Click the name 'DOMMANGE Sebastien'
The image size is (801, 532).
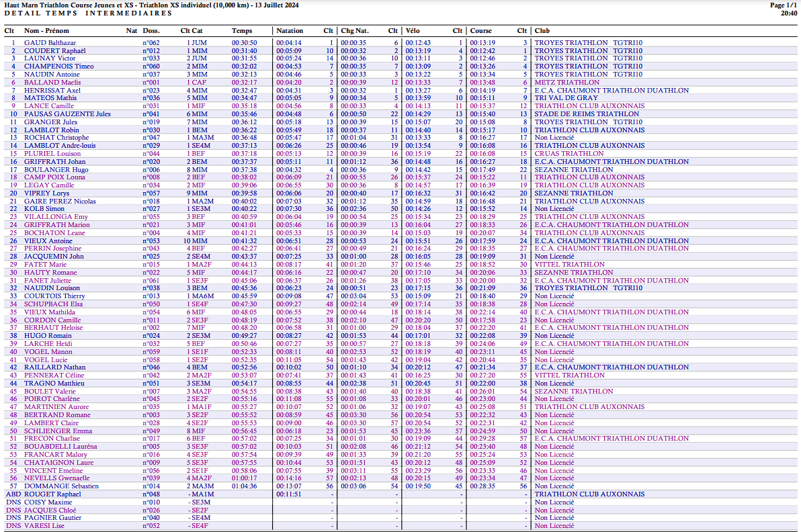[x=61, y=486]
